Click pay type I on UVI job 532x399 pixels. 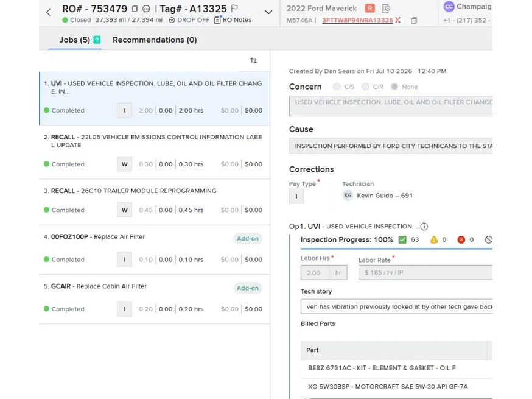[124, 110]
